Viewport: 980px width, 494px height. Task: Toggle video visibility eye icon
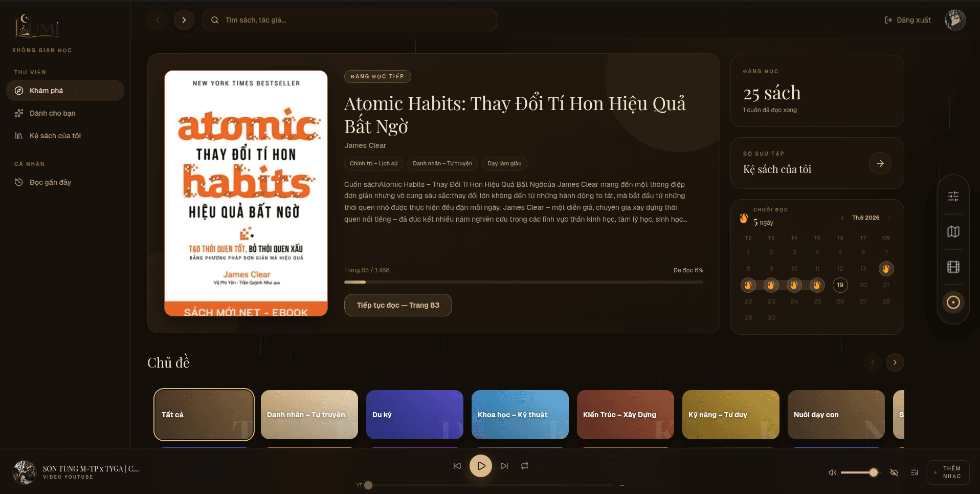click(894, 472)
